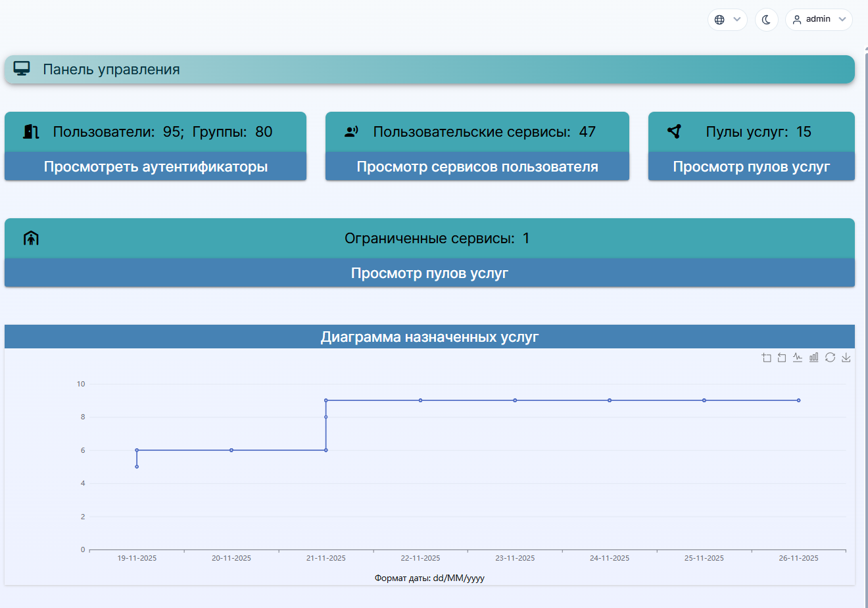Screen dimensions: 868x608
Task: Download the chart as an image
Action: pos(846,358)
